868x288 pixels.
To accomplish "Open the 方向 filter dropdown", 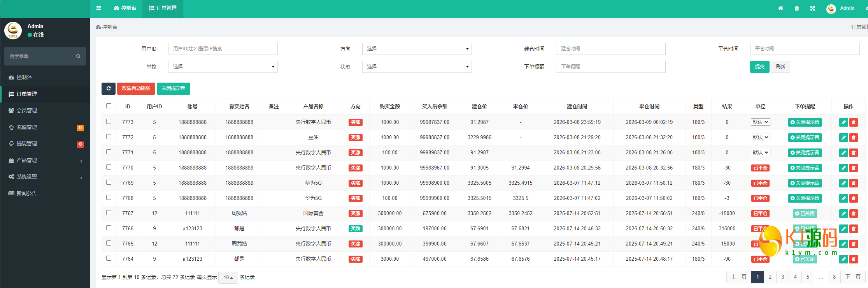I will 417,49.
